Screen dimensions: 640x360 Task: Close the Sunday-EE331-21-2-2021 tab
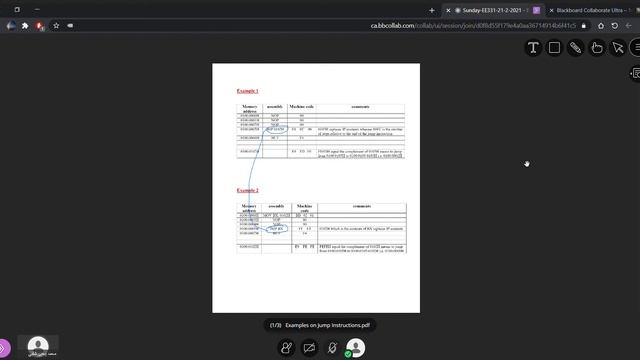click(x=448, y=10)
